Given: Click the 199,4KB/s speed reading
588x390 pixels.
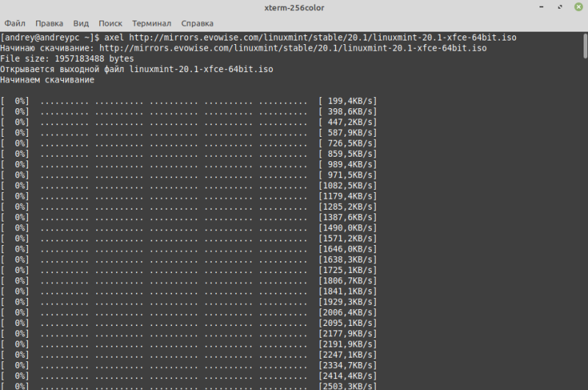Looking at the screenshot, I should 348,101.
